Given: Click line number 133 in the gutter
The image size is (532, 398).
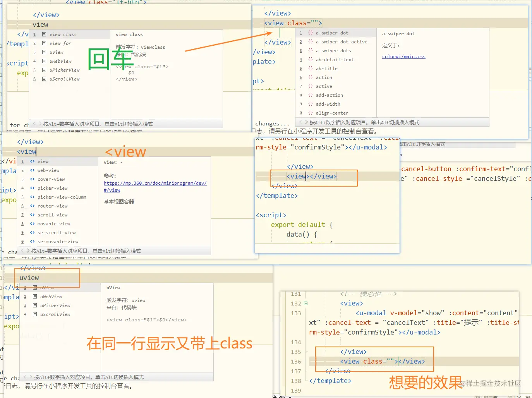Looking at the screenshot, I should coord(296,313).
